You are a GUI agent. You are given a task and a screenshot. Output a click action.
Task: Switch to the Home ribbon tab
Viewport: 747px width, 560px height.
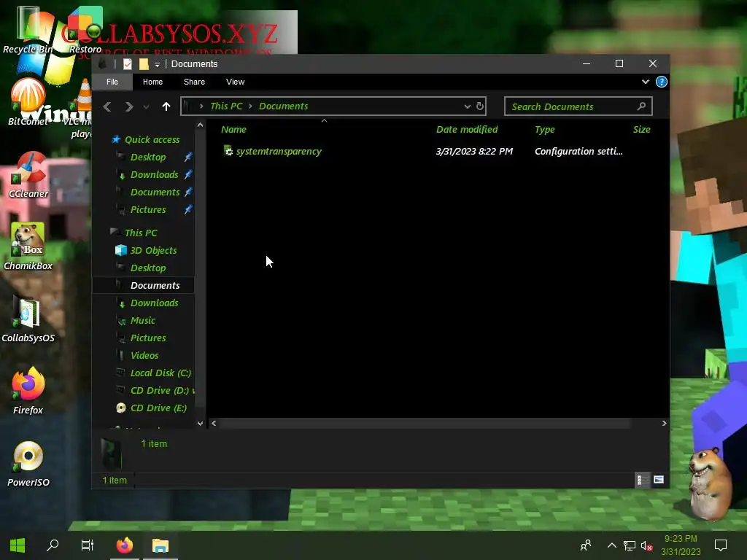click(x=153, y=82)
